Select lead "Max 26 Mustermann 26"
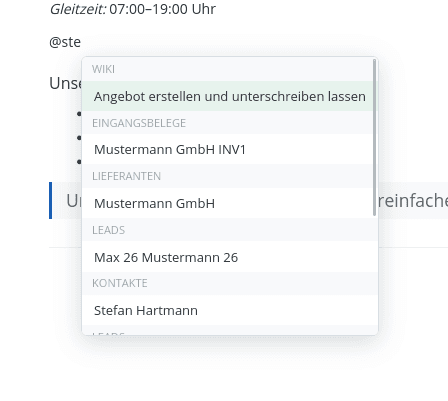Image resolution: width=448 pixels, height=401 pixels. [230, 257]
